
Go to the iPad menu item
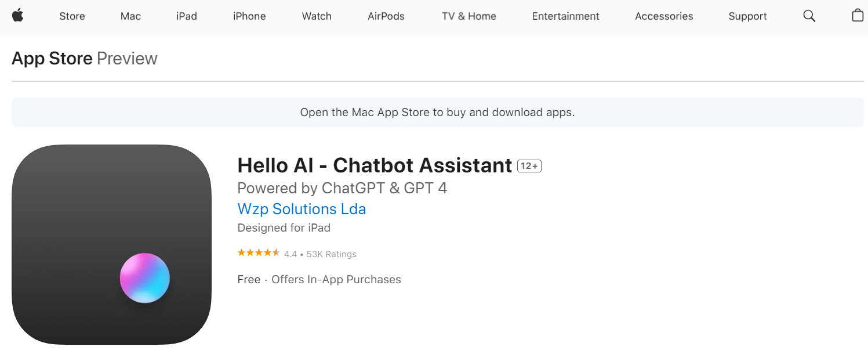click(x=187, y=16)
